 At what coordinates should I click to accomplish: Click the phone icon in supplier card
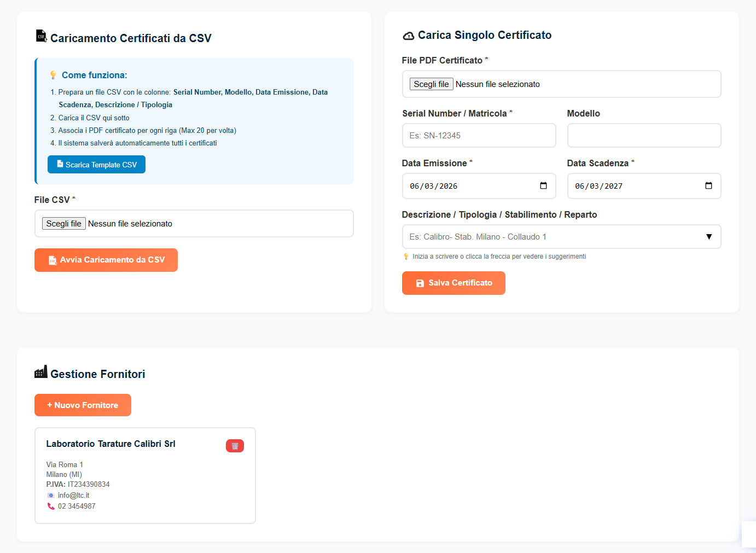51,507
